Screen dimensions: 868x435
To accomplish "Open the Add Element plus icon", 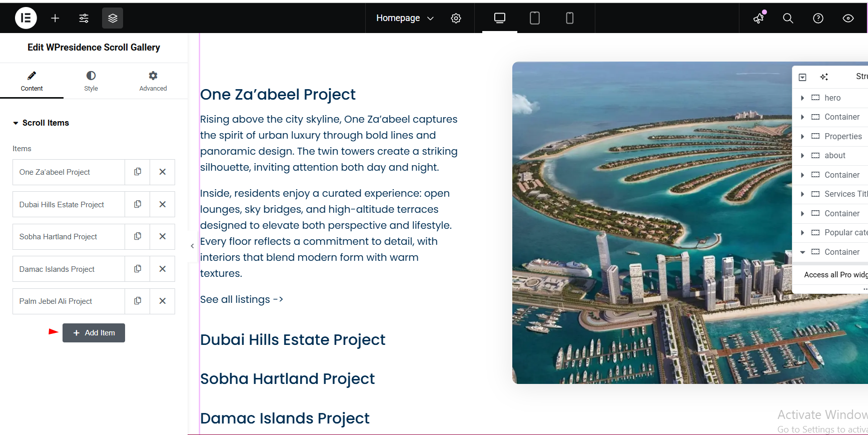I will (x=55, y=18).
